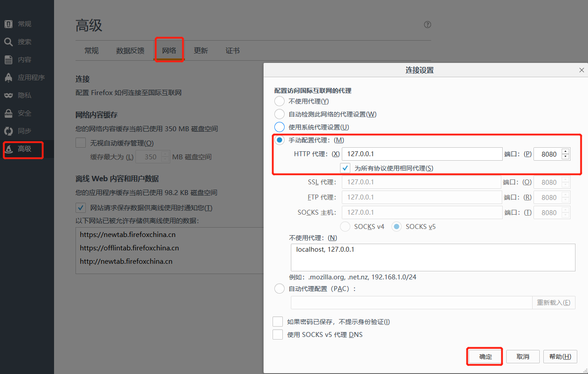Open the 搜索 magnifier sidebar icon
Image resolution: width=588 pixels, height=374 pixels.
coord(8,42)
